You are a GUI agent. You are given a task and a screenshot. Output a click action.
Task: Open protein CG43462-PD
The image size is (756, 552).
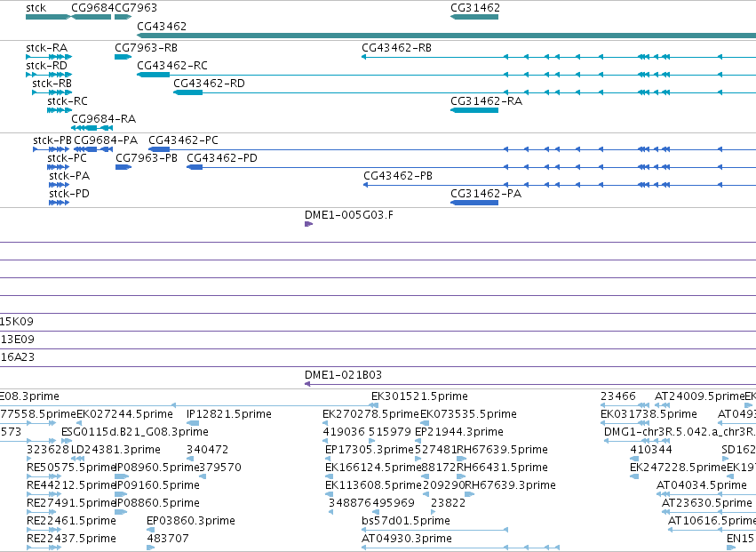coord(472,167)
